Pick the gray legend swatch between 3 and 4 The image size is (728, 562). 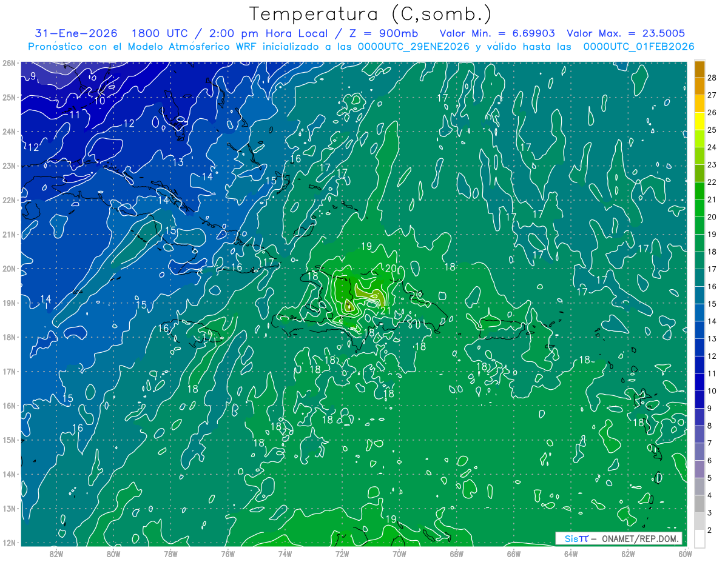pyautogui.click(x=699, y=504)
